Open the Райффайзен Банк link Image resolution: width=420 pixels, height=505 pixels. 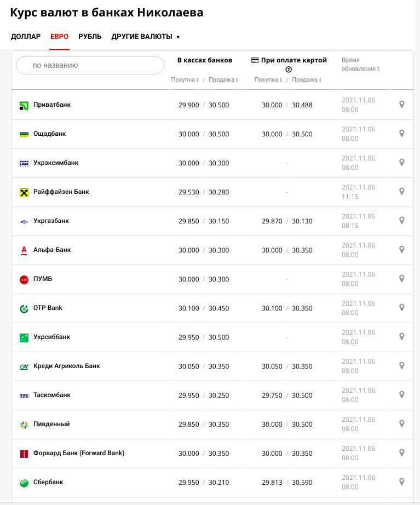click(x=61, y=192)
